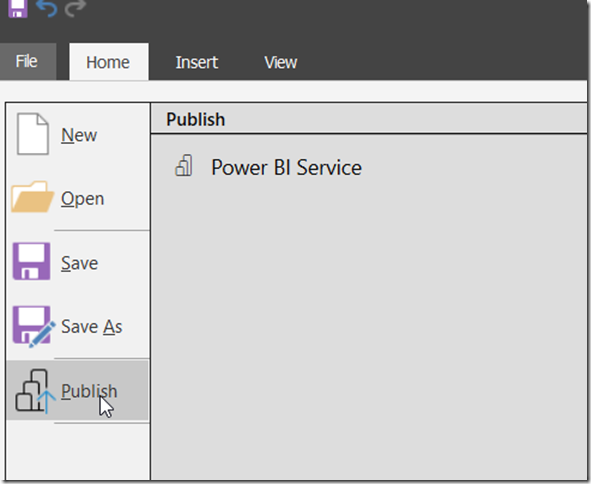Switch to the Insert ribbon tab
This screenshot has width=591, height=484.
(197, 62)
